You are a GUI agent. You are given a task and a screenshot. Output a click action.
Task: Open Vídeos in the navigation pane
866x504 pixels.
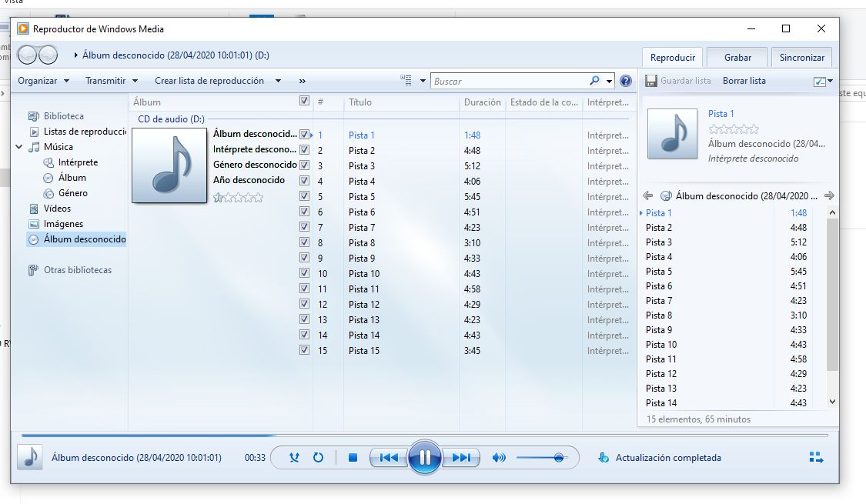57,209
